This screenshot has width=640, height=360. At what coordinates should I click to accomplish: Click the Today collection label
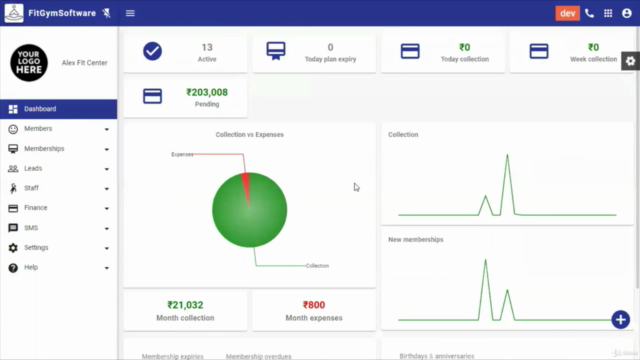pos(465,59)
